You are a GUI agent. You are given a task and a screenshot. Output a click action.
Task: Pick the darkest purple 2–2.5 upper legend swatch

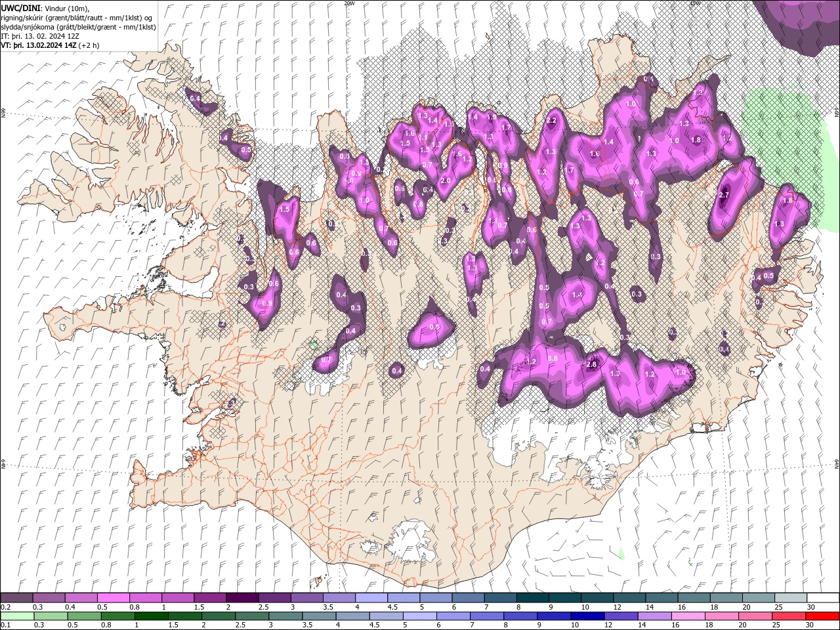242,598
